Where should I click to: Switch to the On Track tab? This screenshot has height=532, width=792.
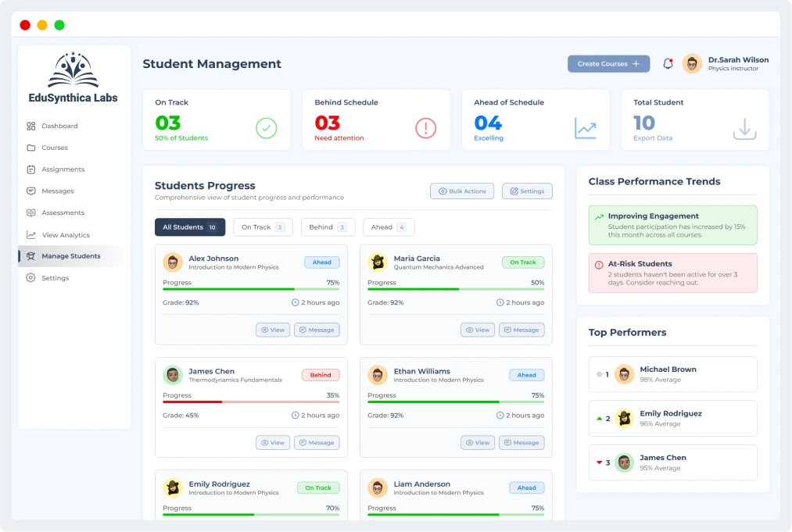263,227
